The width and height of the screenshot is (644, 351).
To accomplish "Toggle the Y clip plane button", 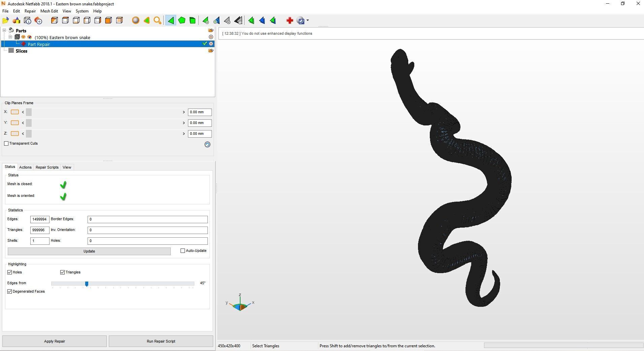I will [x=15, y=123].
